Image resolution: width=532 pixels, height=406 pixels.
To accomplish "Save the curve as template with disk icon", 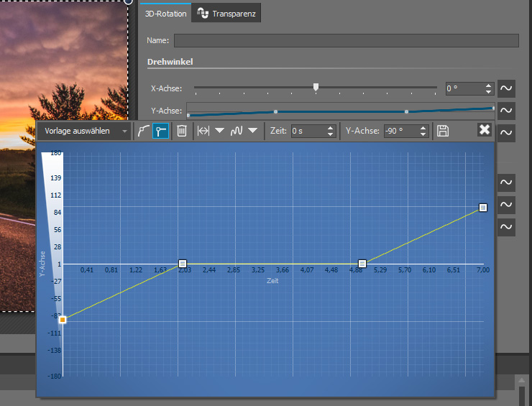I will (x=443, y=131).
